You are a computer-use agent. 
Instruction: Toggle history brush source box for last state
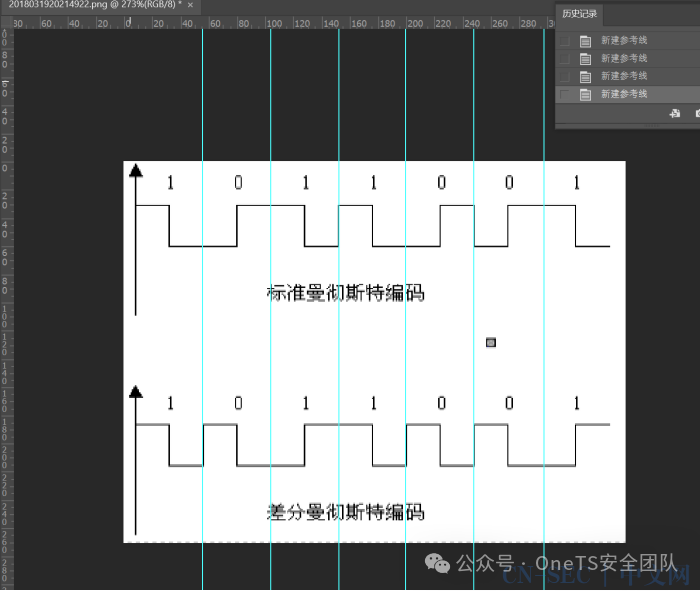[x=565, y=95]
